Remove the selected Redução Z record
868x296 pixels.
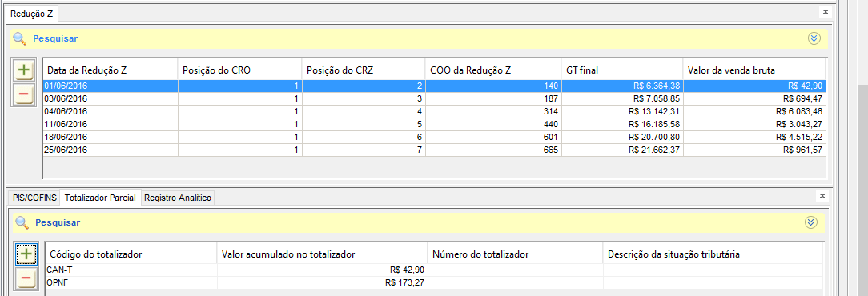tap(23, 94)
